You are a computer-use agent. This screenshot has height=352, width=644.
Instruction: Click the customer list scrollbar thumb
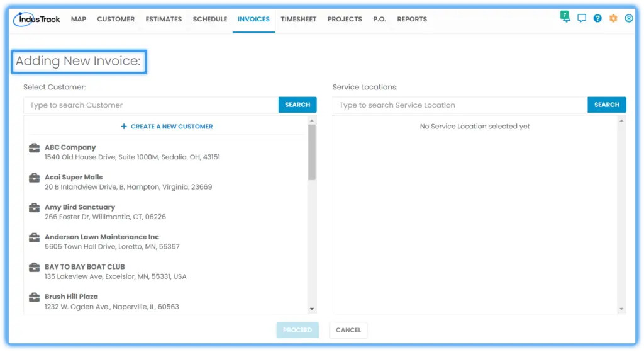pos(312,152)
